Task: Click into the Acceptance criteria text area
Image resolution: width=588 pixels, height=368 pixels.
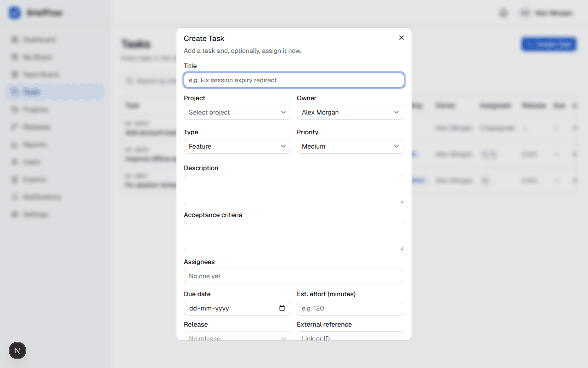Action: click(294, 236)
